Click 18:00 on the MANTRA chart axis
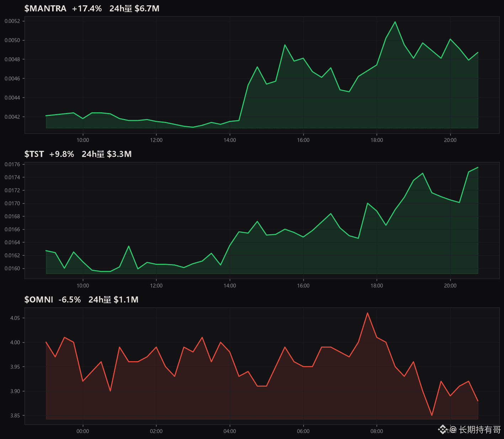 click(377, 140)
